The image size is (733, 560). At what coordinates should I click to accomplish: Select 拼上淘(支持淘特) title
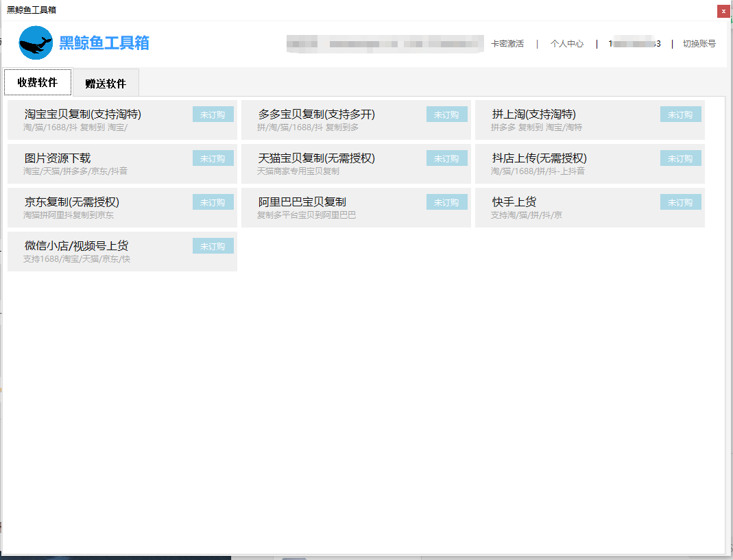point(534,114)
